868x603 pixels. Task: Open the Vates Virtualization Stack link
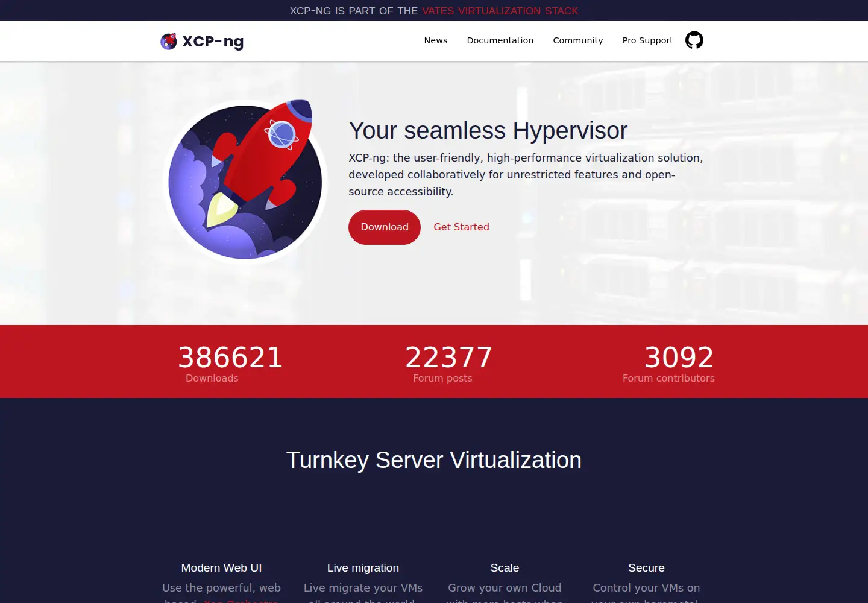[500, 11]
